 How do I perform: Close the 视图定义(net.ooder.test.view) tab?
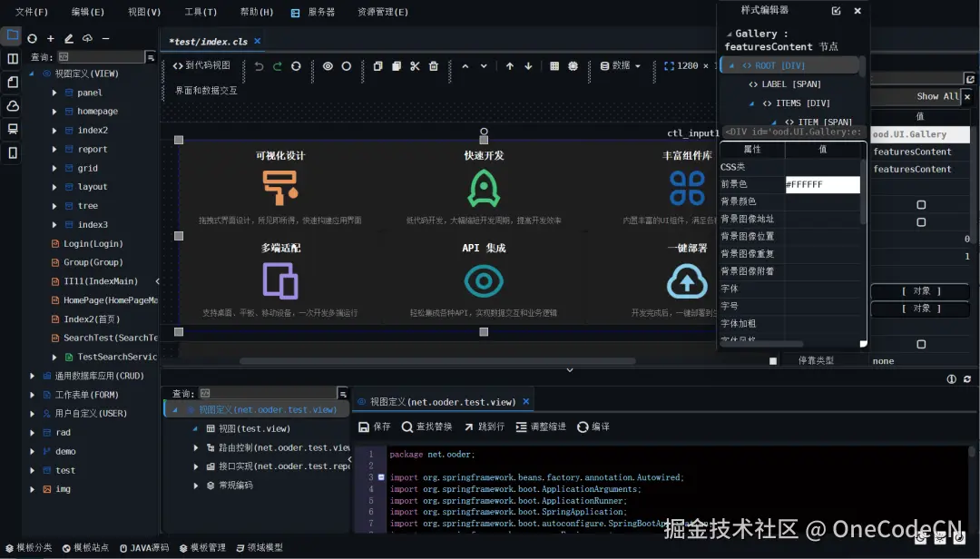point(526,401)
